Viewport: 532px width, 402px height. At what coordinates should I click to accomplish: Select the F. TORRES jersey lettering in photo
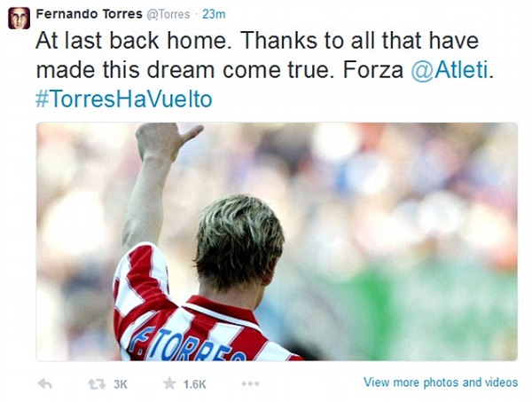pos(186,346)
